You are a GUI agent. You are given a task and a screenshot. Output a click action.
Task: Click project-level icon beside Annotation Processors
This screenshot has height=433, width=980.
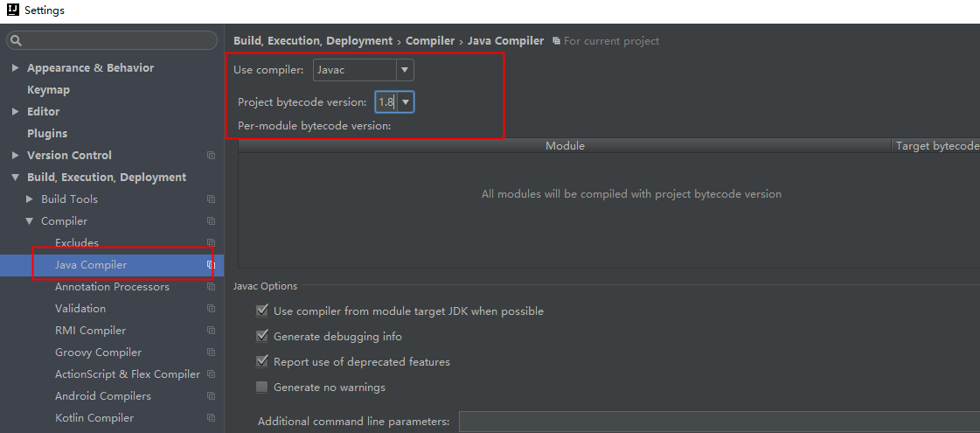212,287
